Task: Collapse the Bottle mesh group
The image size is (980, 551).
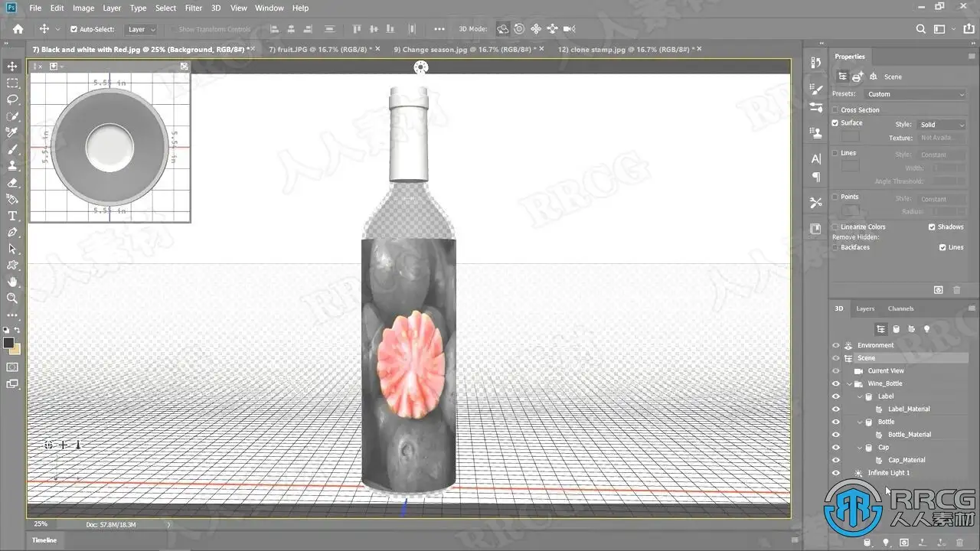Action: tap(860, 422)
